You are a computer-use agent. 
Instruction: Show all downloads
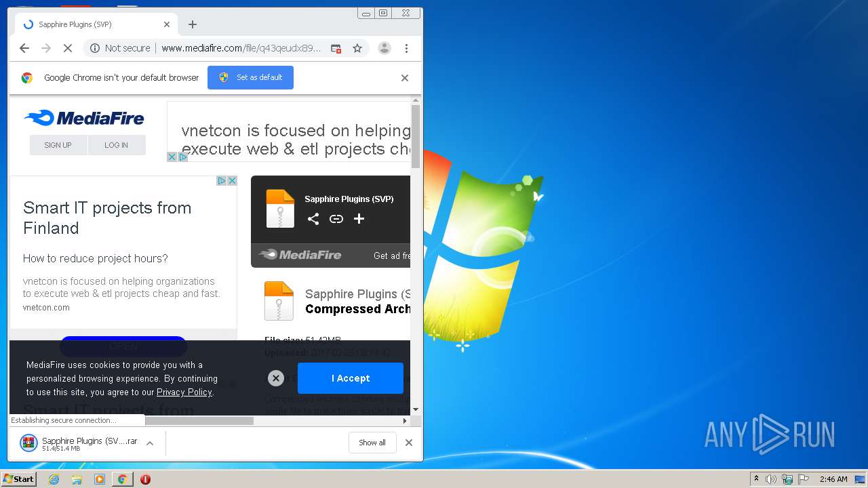coord(372,443)
